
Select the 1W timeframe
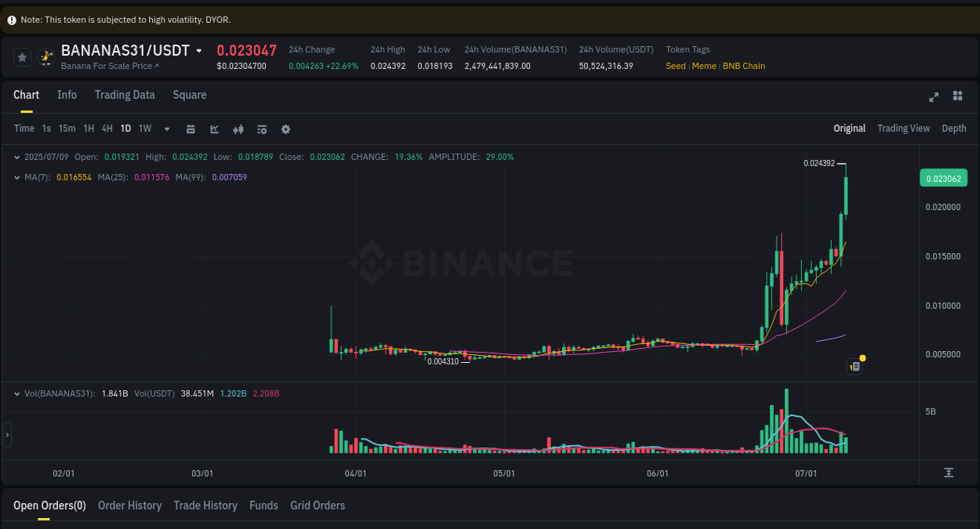pyautogui.click(x=144, y=129)
